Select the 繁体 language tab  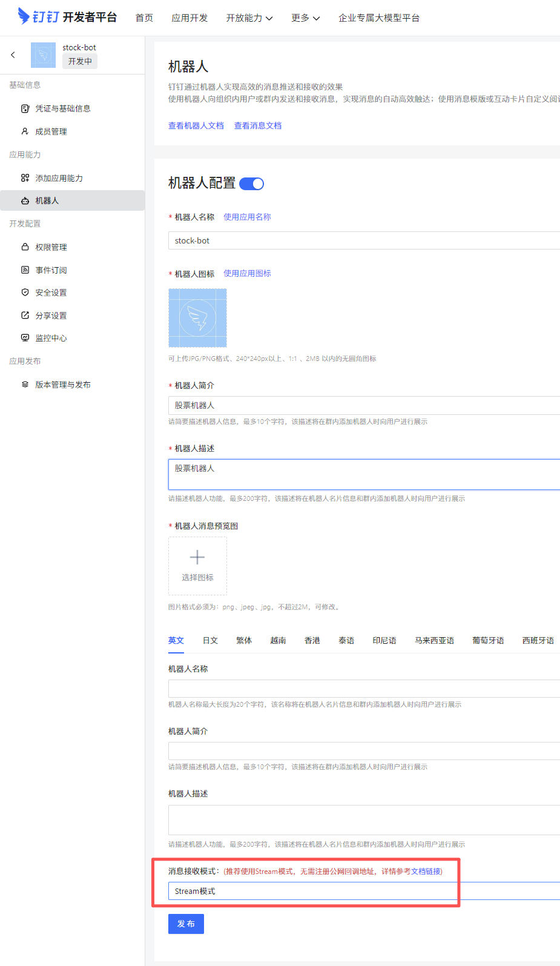[x=244, y=641]
